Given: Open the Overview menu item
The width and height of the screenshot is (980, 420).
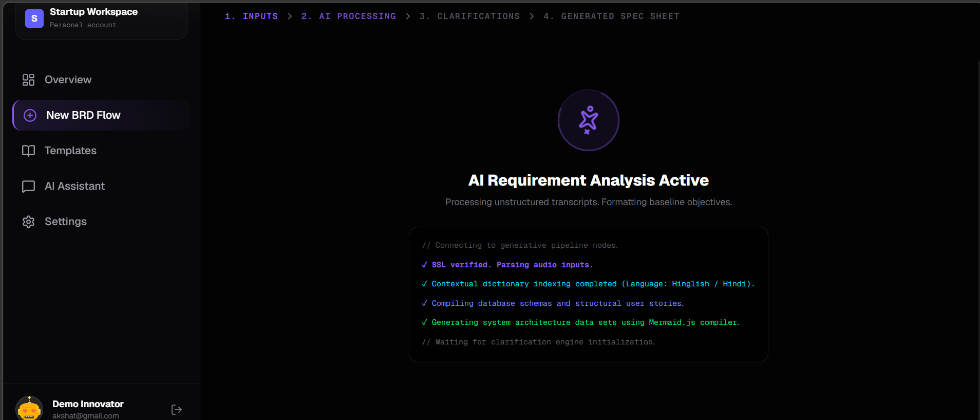Looking at the screenshot, I should (68, 80).
